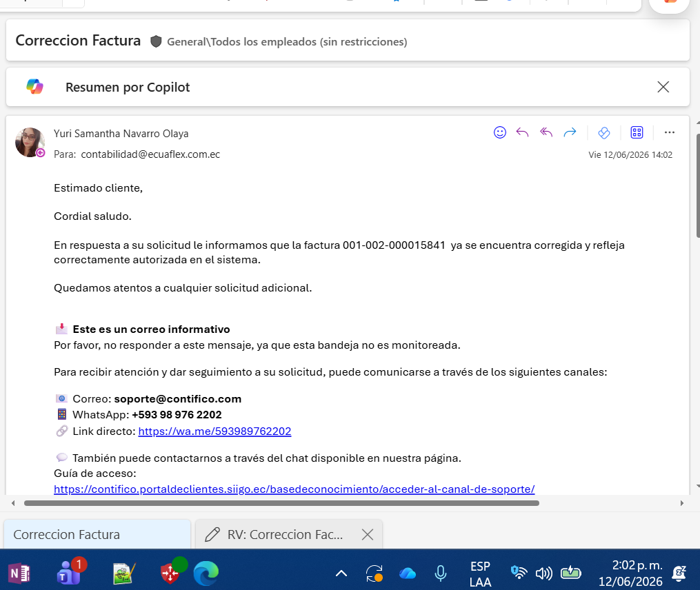
Task: Open clock showing 2:02 p. m.
Action: click(x=631, y=573)
